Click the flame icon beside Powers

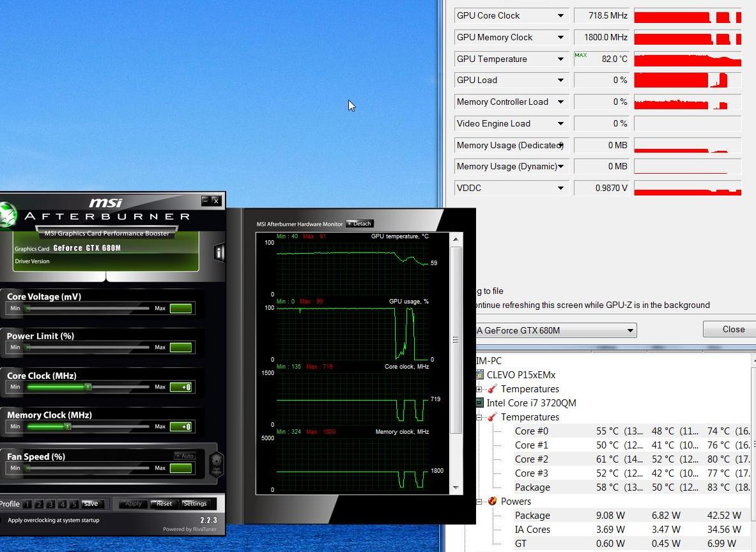492,501
